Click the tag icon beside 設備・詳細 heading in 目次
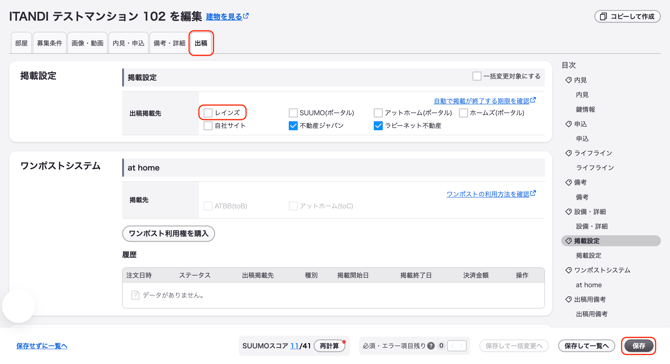Image resolution: width=670 pixels, height=364 pixels. (x=568, y=211)
